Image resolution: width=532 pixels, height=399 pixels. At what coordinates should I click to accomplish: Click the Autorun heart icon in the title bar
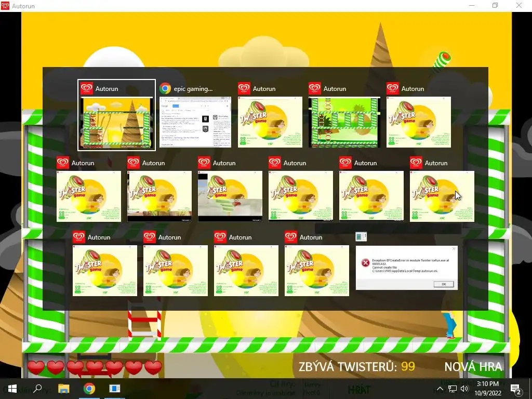(x=5, y=5)
